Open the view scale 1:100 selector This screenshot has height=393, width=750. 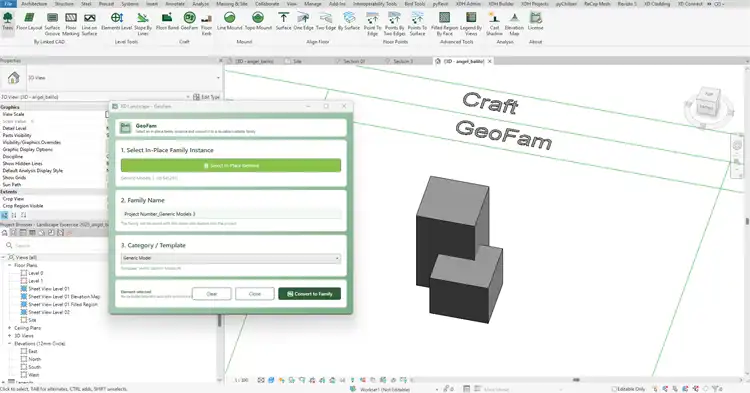coord(242,380)
